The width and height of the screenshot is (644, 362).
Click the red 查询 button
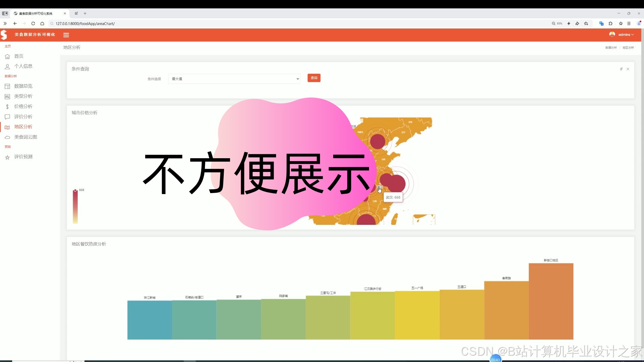point(314,78)
